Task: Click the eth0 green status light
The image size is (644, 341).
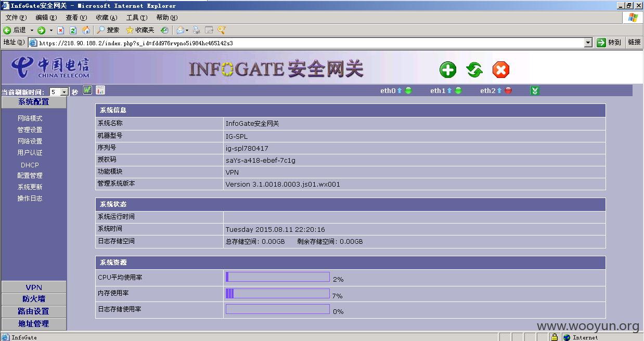Action: click(x=408, y=90)
